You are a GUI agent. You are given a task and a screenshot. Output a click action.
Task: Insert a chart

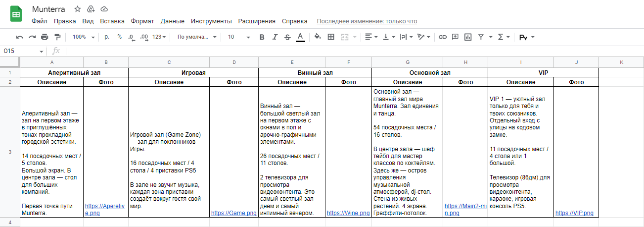point(468,37)
